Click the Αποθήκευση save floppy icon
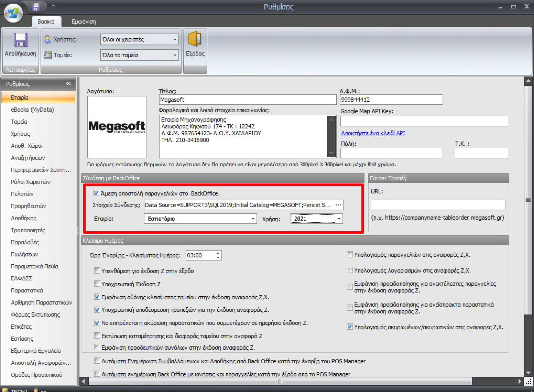Image resolution: width=534 pixels, height=392 pixels. [x=20, y=40]
